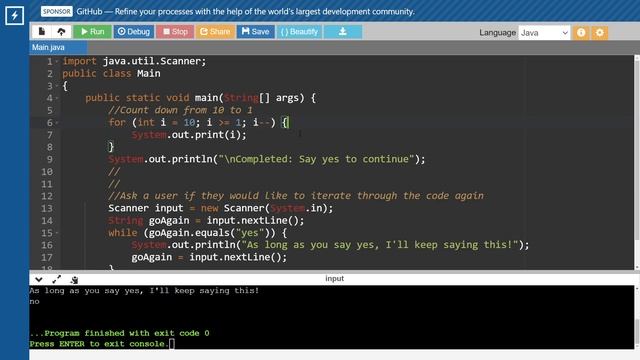Image resolution: width=640 pixels, height=360 pixels.
Task: Click 'while (goAgain.equals("yes"))' line
Action: click(x=198, y=233)
